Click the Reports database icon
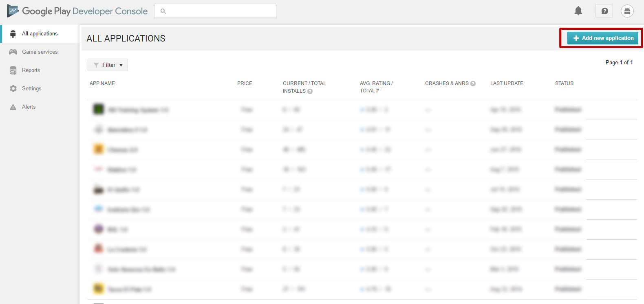This screenshot has width=644, height=304. click(13, 70)
